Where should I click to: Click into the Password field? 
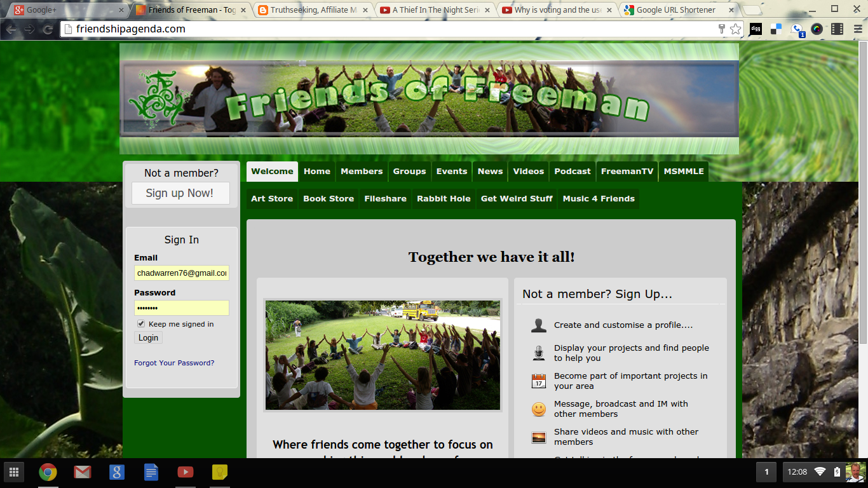(182, 308)
